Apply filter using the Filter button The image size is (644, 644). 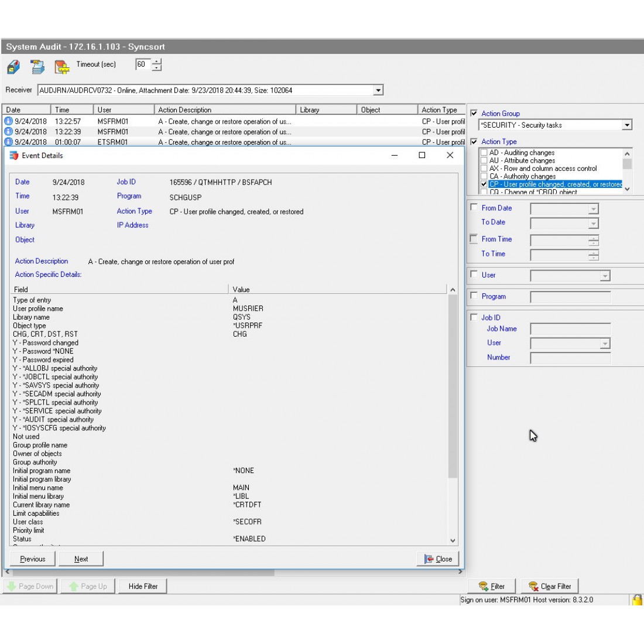pos(492,586)
